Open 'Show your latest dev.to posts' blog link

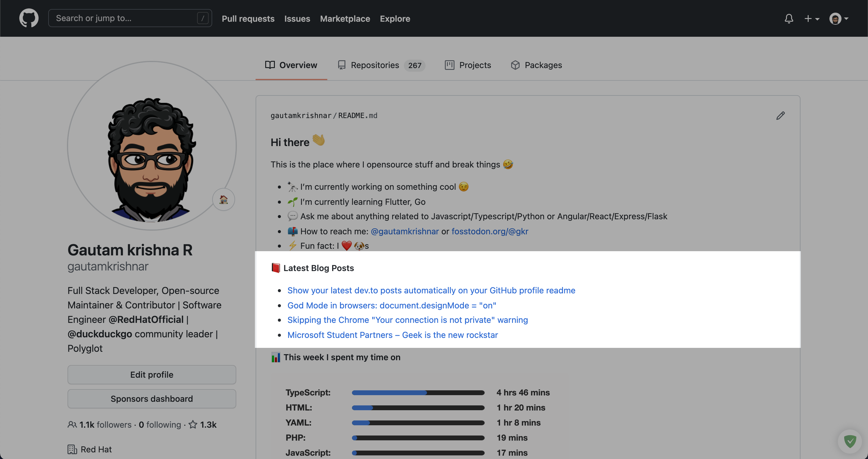pyautogui.click(x=431, y=290)
